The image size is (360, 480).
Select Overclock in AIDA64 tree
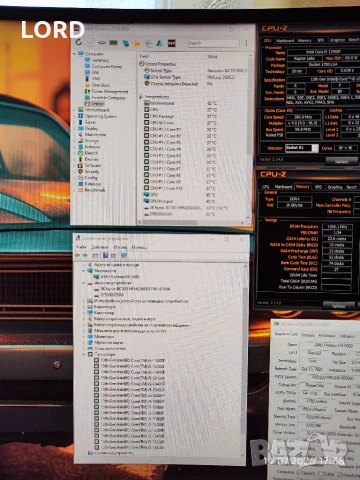coord(101,85)
